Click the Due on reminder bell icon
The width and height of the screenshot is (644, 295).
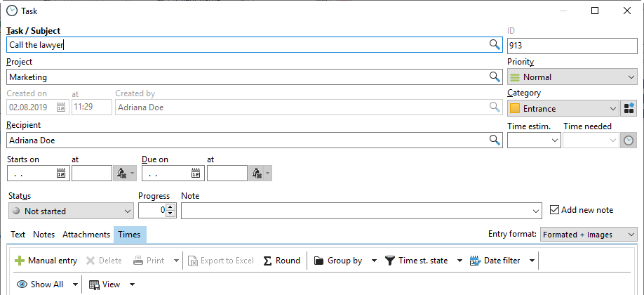click(x=257, y=173)
